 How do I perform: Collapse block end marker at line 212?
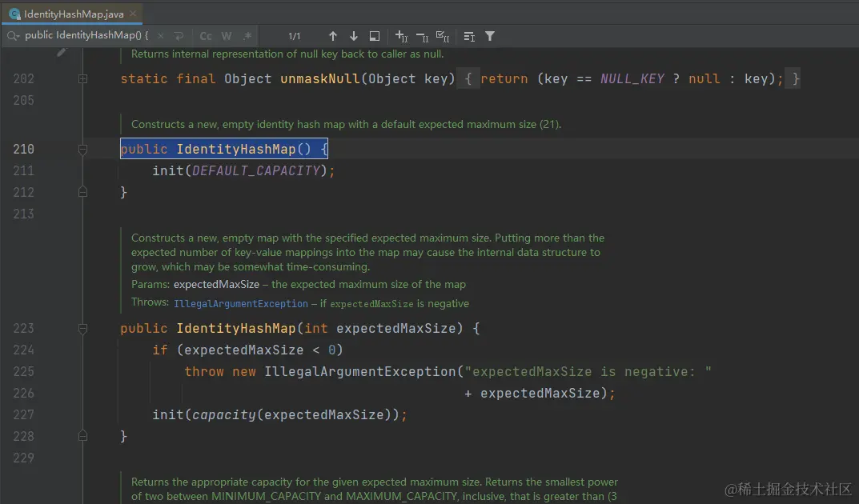point(82,191)
